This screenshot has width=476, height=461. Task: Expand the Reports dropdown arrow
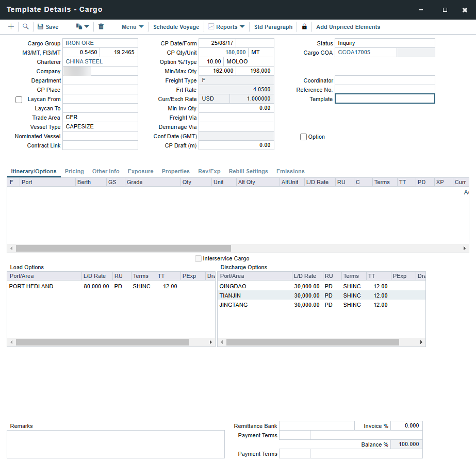click(x=242, y=27)
